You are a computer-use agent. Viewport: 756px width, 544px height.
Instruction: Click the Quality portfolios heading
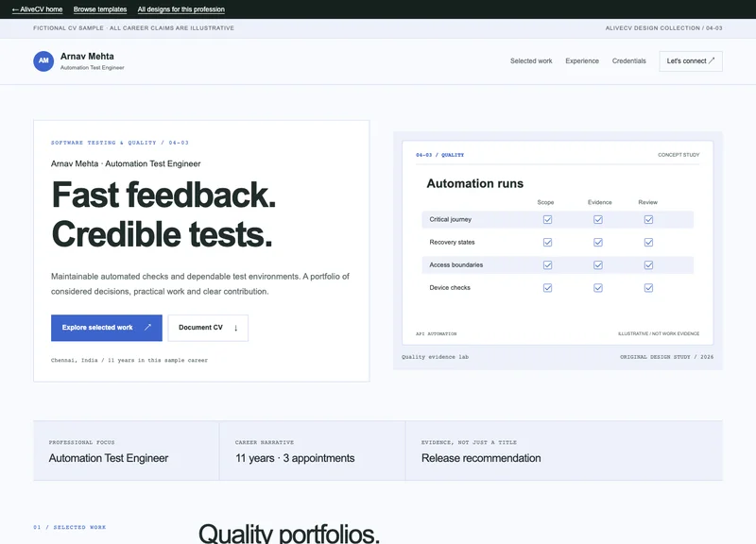289,534
